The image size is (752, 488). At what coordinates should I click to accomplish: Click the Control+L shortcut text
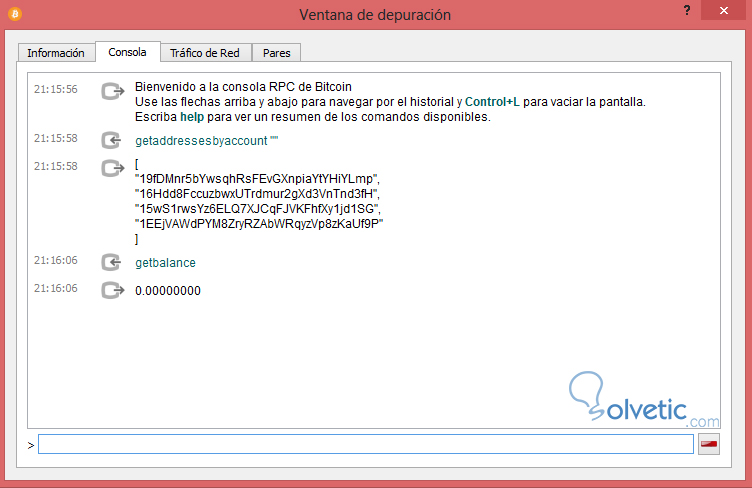(492, 102)
